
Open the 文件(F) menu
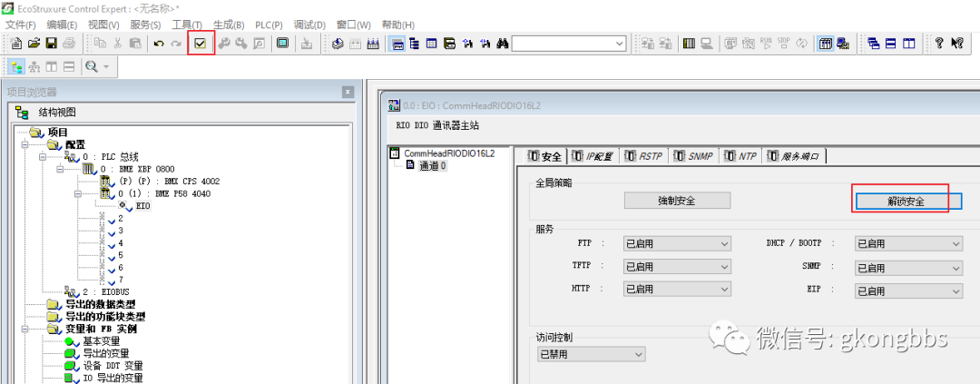23,25
